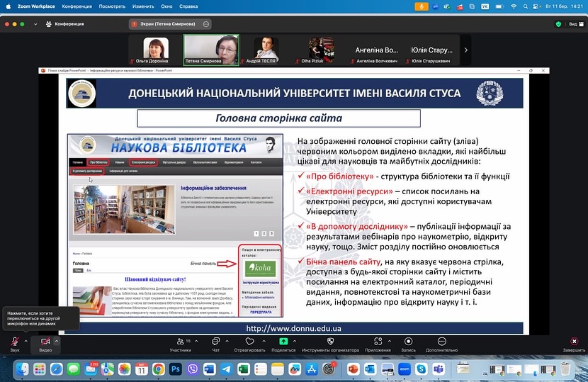Open the Изменить menu

click(x=143, y=6)
